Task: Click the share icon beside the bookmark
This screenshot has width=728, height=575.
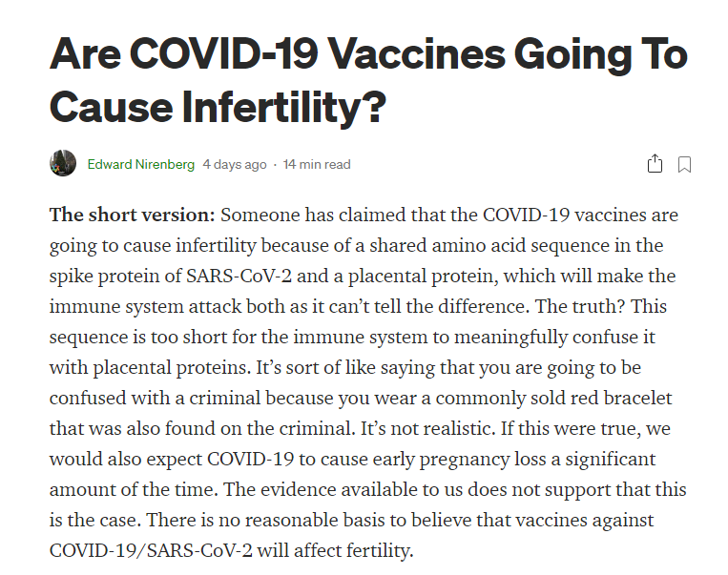Action: coord(655,164)
